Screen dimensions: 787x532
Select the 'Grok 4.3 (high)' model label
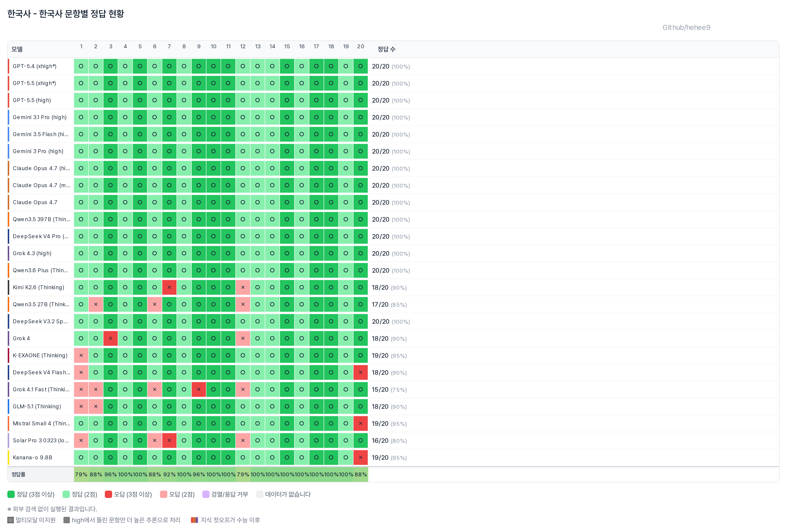[32, 253]
